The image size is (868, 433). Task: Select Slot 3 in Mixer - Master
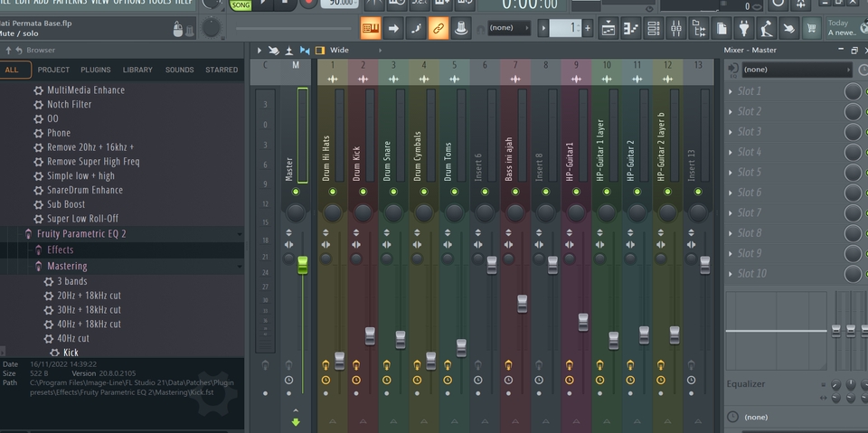click(749, 132)
